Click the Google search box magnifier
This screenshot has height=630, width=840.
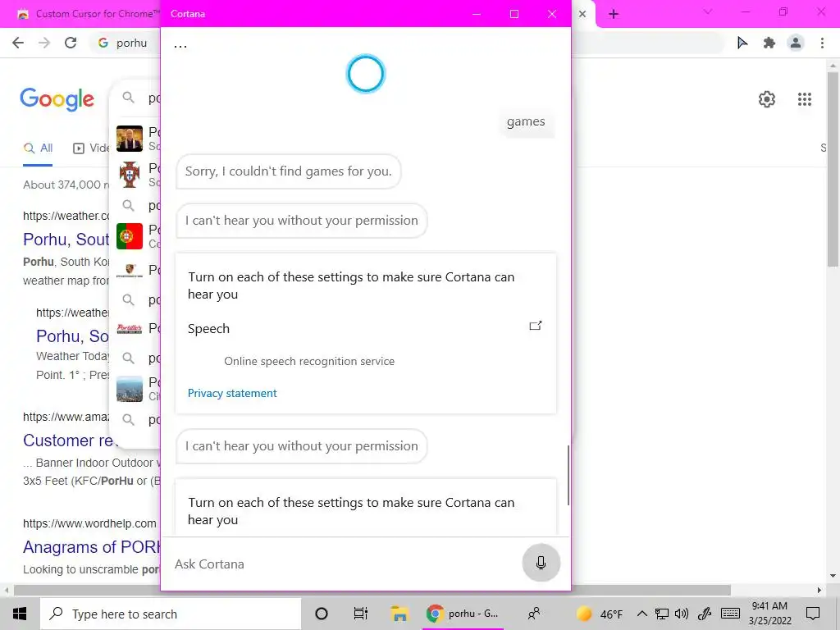pyautogui.click(x=129, y=98)
